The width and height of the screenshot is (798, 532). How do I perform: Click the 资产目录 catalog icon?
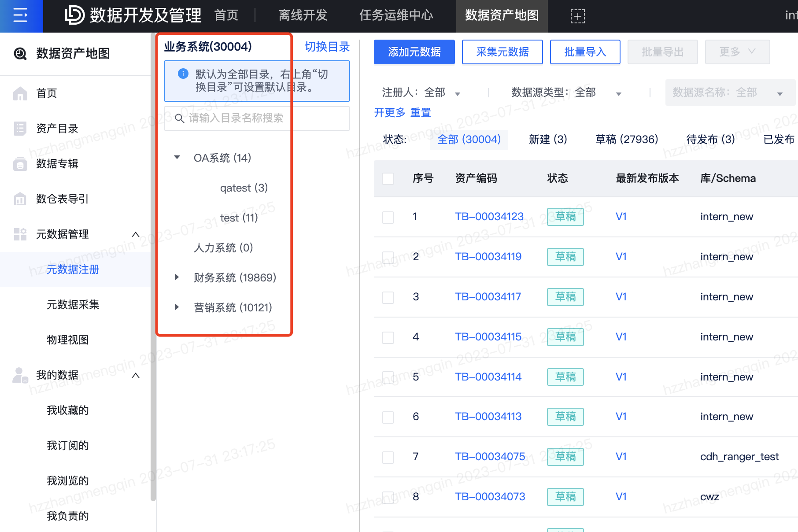coord(20,129)
